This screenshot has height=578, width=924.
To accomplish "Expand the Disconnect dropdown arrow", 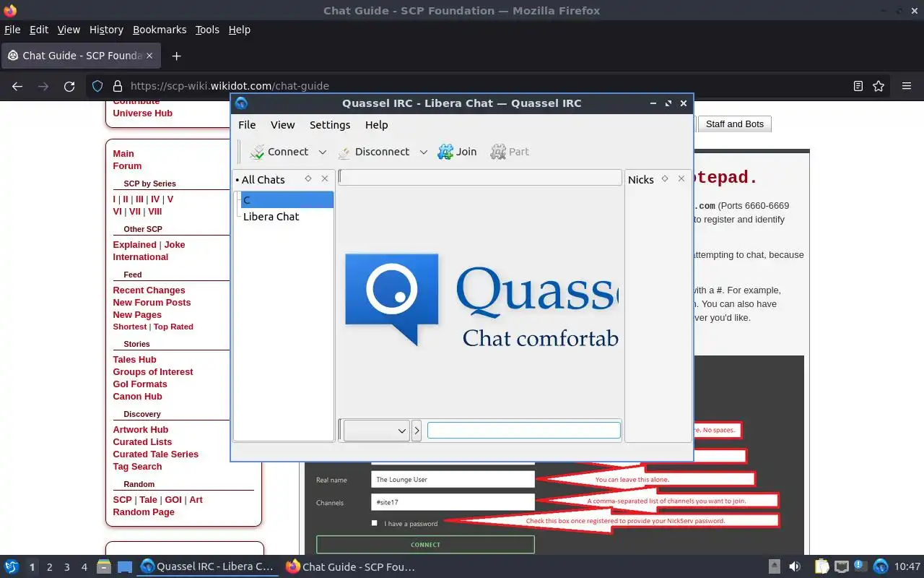I will coord(424,152).
